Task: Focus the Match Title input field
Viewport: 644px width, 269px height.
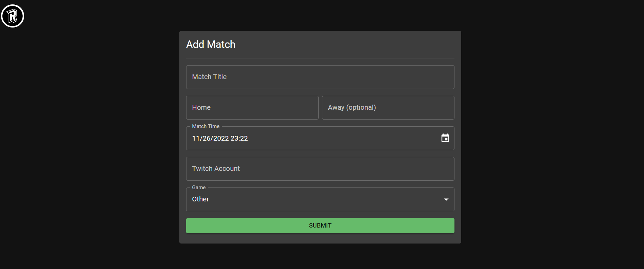Action: (320, 77)
